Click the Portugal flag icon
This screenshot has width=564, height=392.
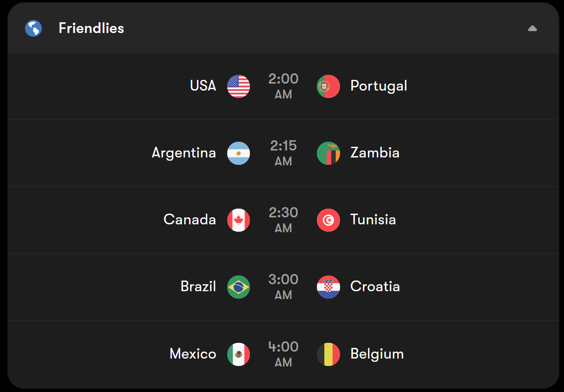328,86
